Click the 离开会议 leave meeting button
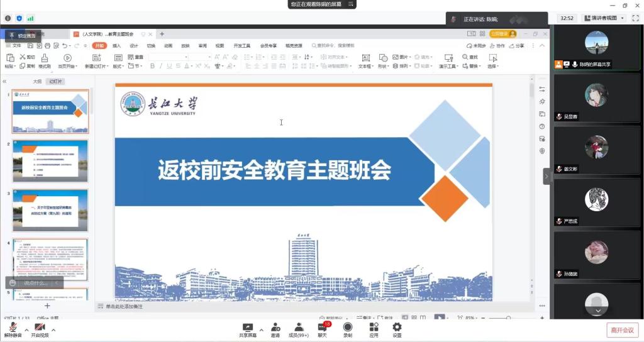 coord(623,330)
